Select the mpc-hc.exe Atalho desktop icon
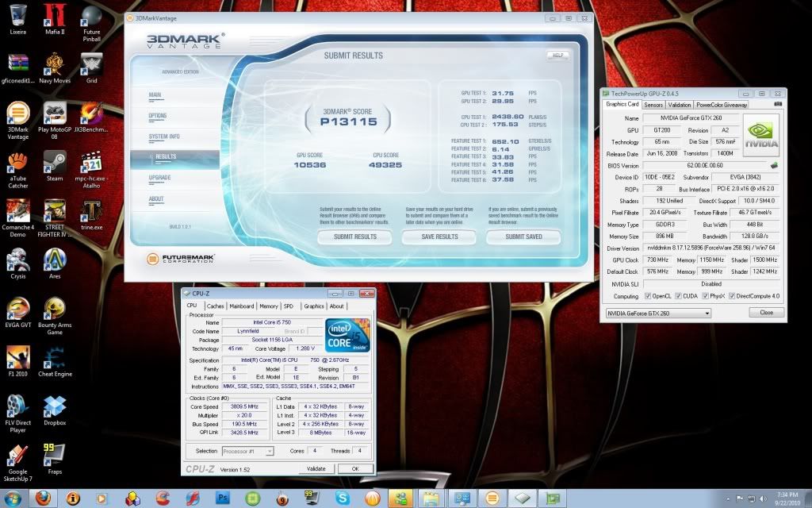The width and height of the screenshot is (812, 508). pyautogui.click(x=92, y=169)
